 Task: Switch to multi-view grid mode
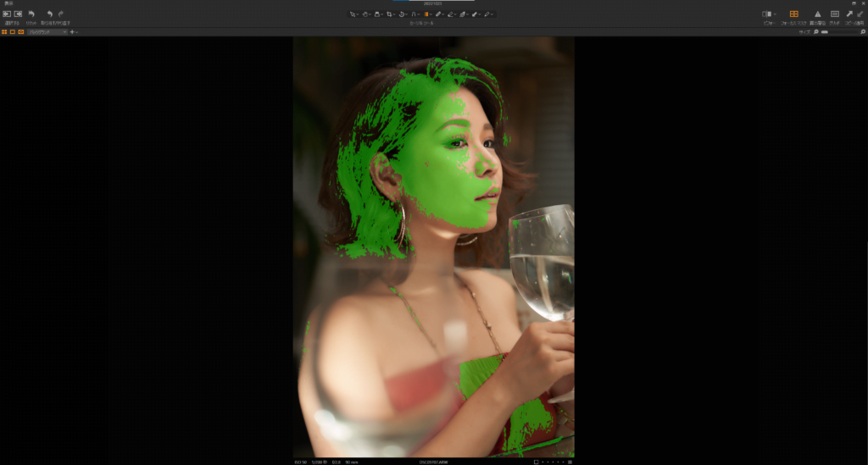pyautogui.click(x=4, y=31)
